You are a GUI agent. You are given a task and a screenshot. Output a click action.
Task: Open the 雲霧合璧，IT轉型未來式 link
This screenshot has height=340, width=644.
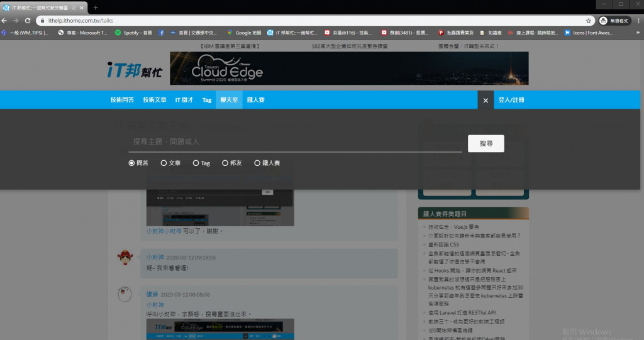pyautogui.click(x=469, y=46)
